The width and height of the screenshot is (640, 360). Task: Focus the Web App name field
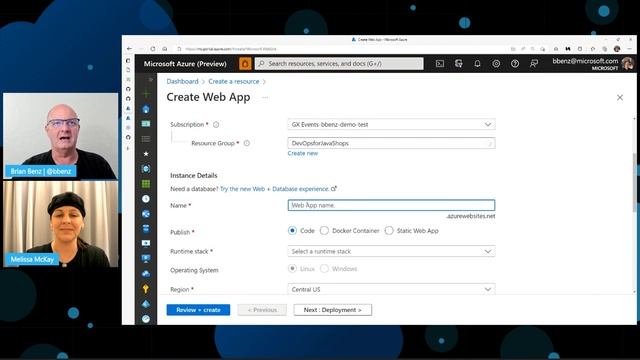click(x=391, y=205)
